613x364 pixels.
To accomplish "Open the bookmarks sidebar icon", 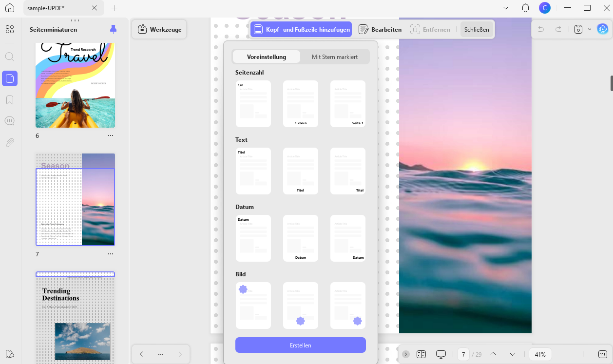I will tap(10, 100).
